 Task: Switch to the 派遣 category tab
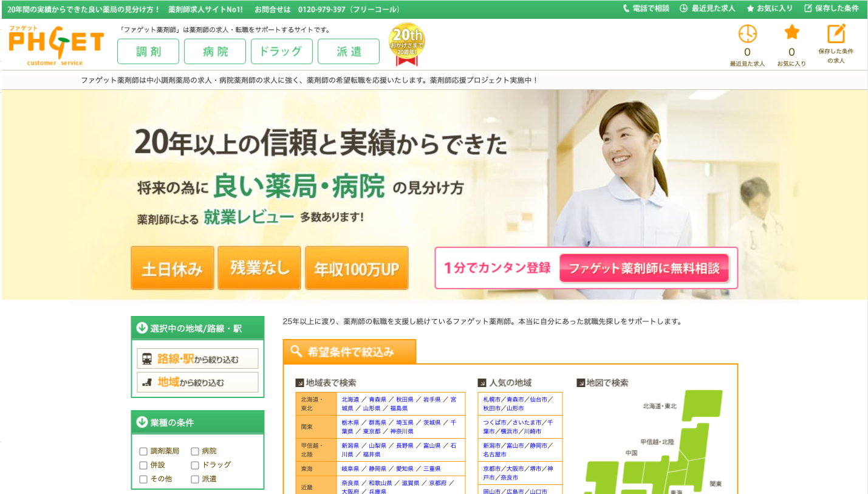point(348,52)
